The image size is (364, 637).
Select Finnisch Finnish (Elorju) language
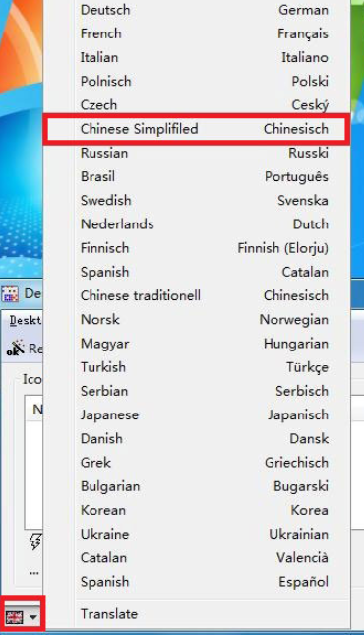[197, 248]
